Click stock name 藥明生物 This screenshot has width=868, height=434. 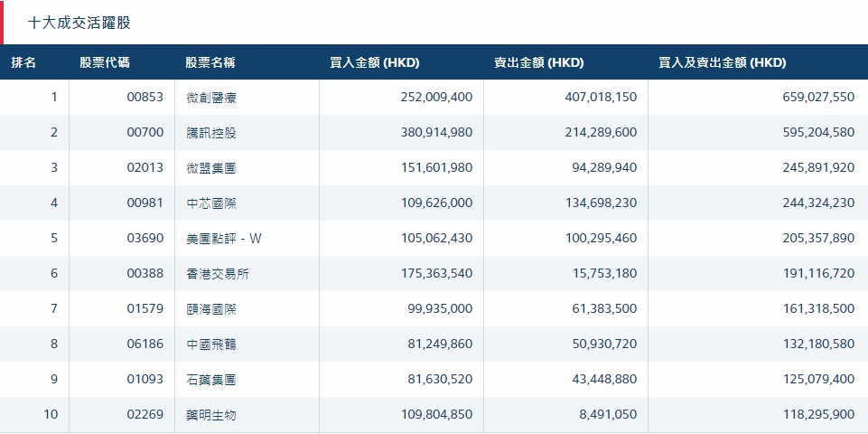point(210,415)
